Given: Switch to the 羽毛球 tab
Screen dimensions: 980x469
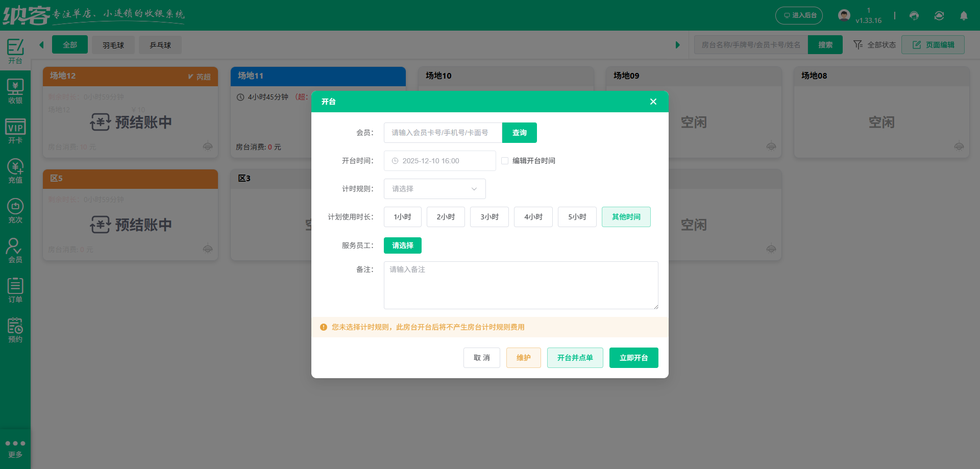Looking at the screenshot, I should click(x=113, y=44).
